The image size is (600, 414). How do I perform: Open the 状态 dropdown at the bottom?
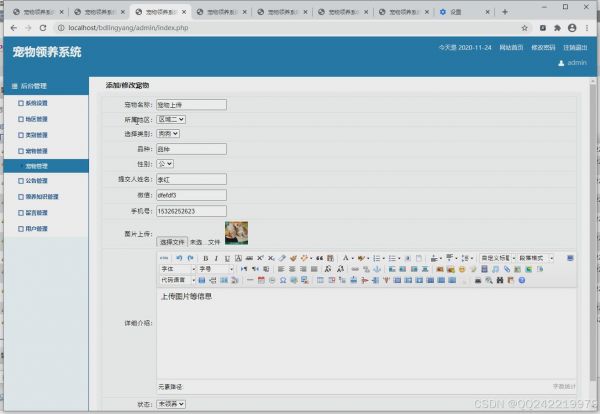[171, 404]
